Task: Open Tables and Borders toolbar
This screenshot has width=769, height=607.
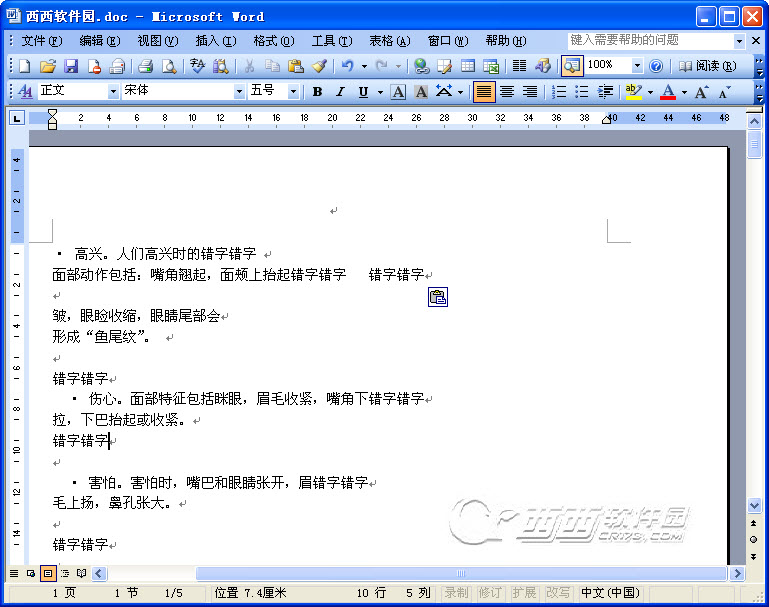Action: 445,66
